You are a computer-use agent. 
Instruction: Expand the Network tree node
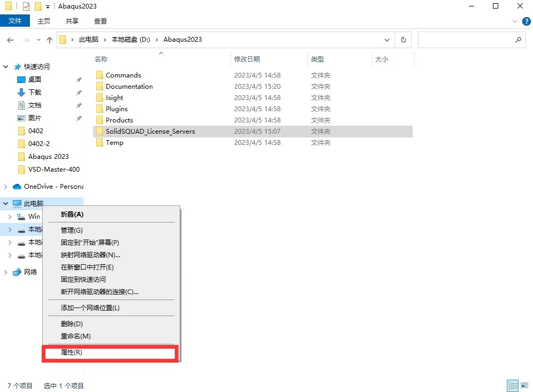coord(6,272)
